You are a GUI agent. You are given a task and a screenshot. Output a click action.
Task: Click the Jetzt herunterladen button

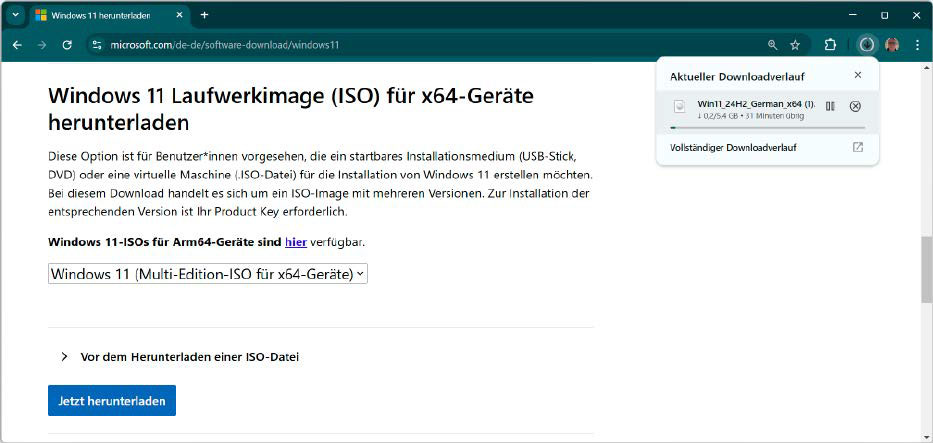(x=112, y=401)
